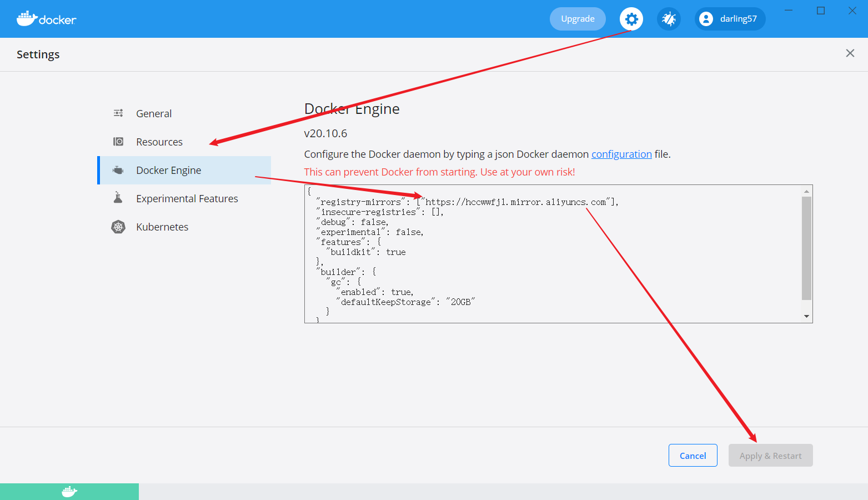Open the configuration documentation link

[x=621, y=154]
